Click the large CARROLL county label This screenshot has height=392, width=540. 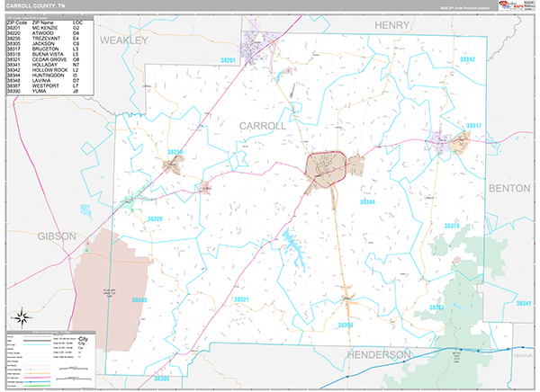[x=263, y=126]
